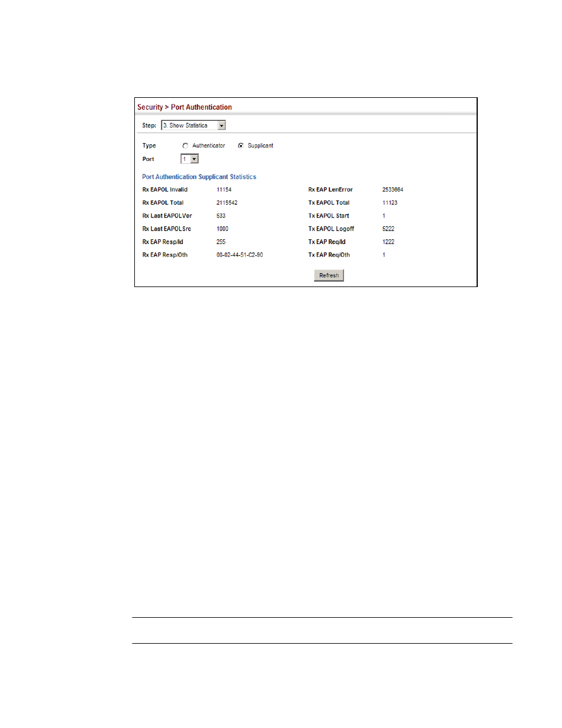Open the Step dropdown showing Show Statistics
Viewport: 562px width, 728px height.
pos(193,126)
